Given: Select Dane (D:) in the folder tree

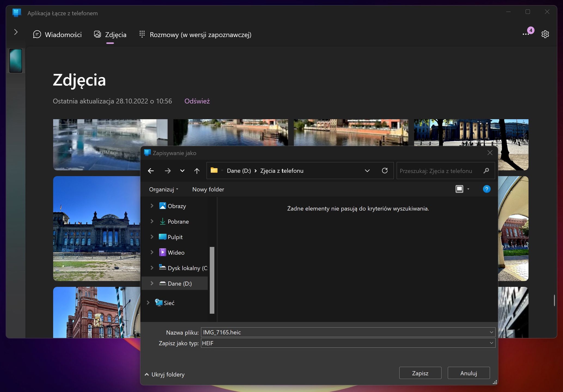Looking at the screenshot, I should click(x=180, y=284).
